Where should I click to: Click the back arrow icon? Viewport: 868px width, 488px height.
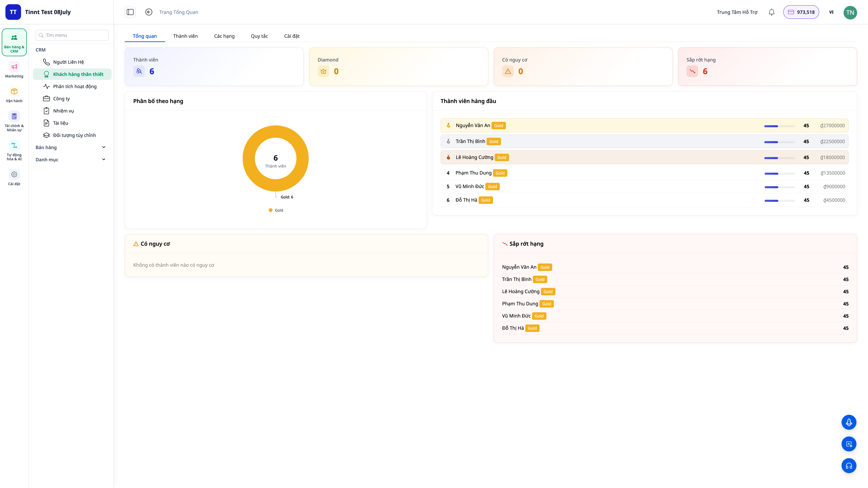point(149,12)
